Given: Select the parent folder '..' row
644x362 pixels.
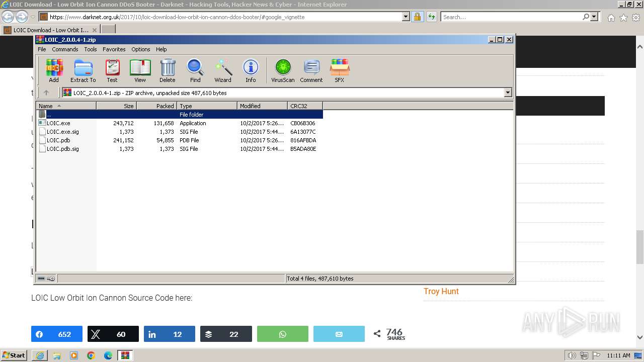Looking at the screenshot, I should pos(180,115).
